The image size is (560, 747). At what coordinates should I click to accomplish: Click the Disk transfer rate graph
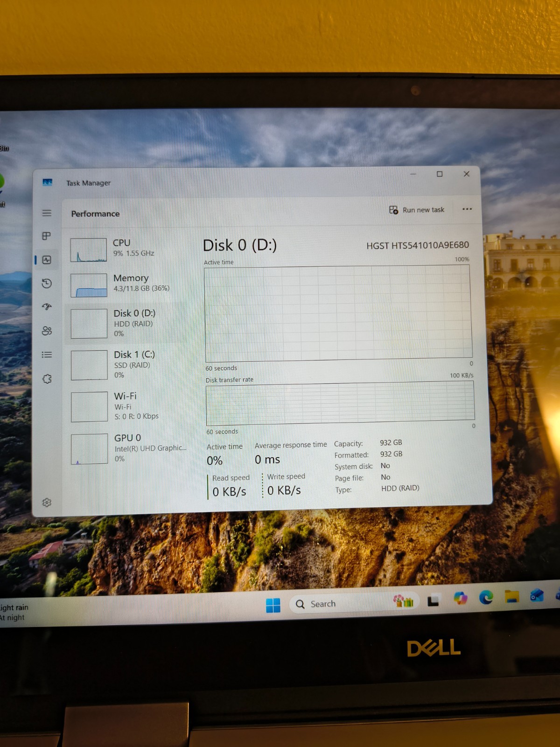[x=340, y=403]
